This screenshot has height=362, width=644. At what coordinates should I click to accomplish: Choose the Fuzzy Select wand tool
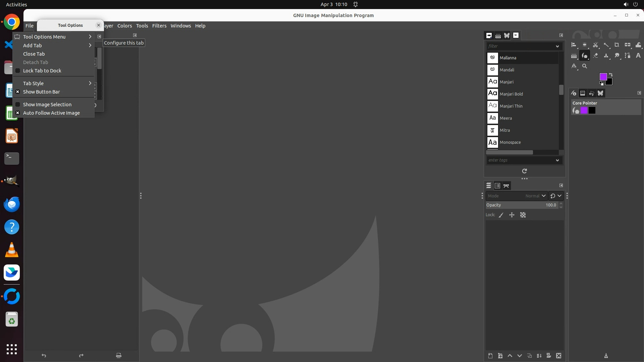[606, 45]
